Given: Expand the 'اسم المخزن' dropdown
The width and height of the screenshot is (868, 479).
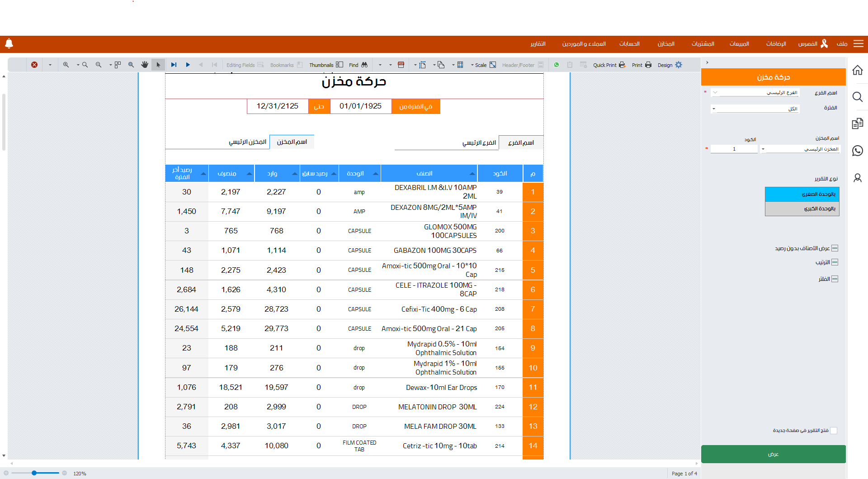Looking at the screenshot, I should [x=763, y=149].
